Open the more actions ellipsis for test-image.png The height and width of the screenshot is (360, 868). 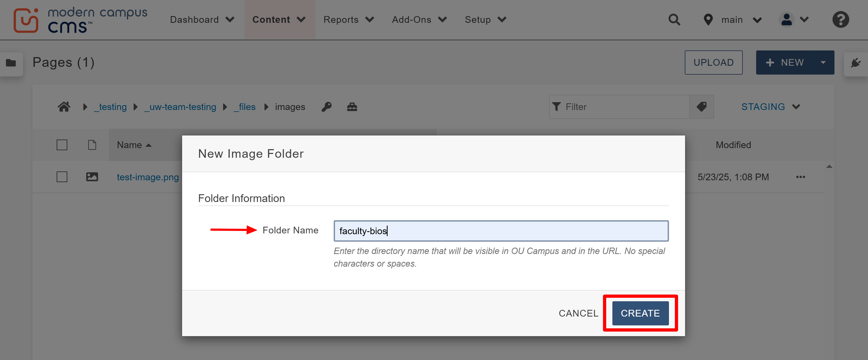pos(801,177)
